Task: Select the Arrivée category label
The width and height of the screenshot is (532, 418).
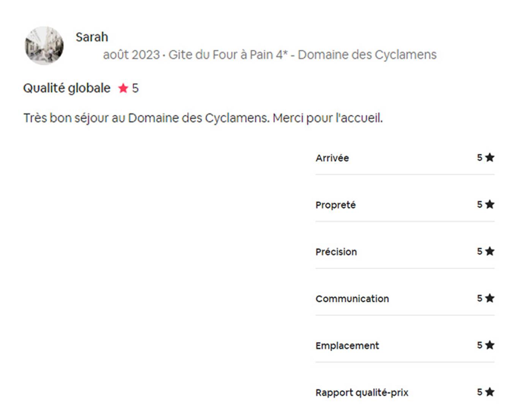Action: tap(332, 158)
